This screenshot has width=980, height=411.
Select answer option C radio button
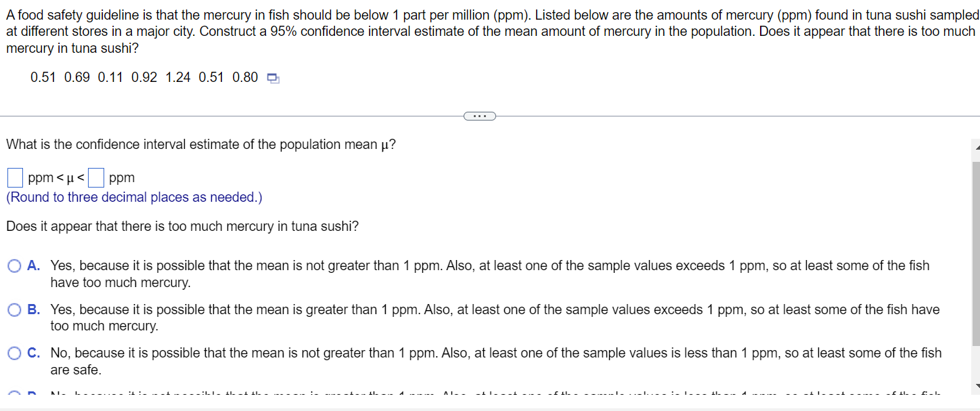15,353
